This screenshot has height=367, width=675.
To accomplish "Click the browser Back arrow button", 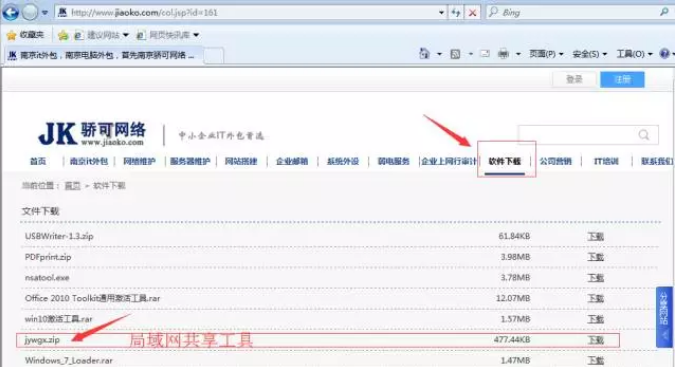I will 10,12.
